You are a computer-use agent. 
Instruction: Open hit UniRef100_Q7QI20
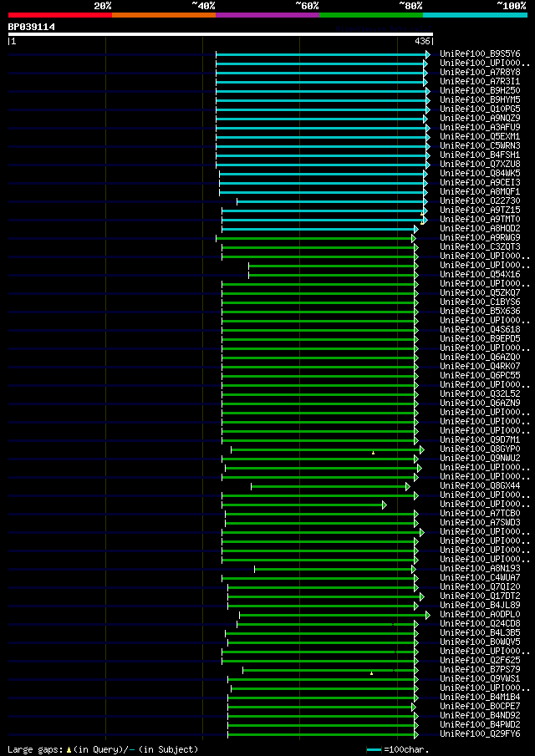(480, 586)
